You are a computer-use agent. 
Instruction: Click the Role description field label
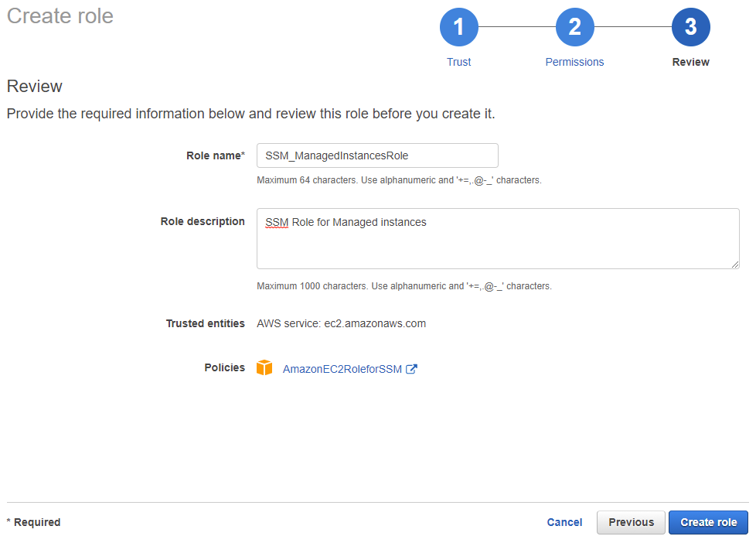point(203,221)
